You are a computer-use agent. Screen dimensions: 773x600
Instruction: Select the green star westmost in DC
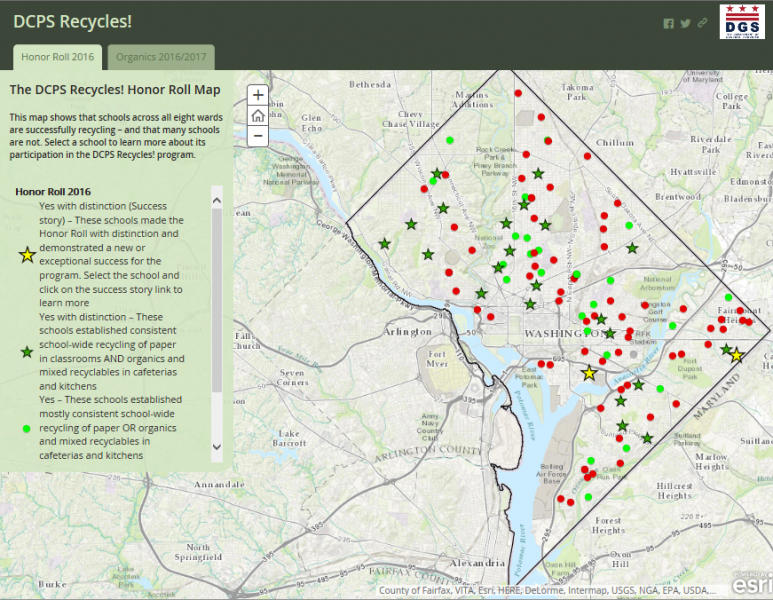pyautogui.click(x=385, y=244)
